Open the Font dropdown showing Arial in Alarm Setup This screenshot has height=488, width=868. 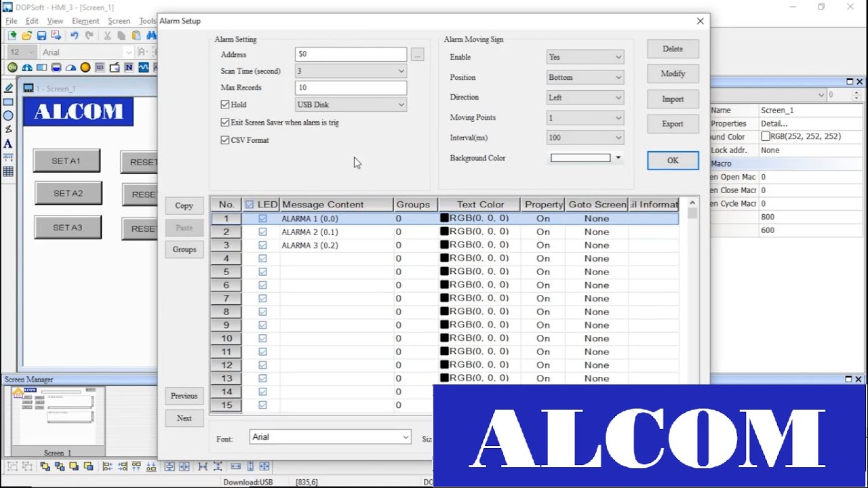330,437
